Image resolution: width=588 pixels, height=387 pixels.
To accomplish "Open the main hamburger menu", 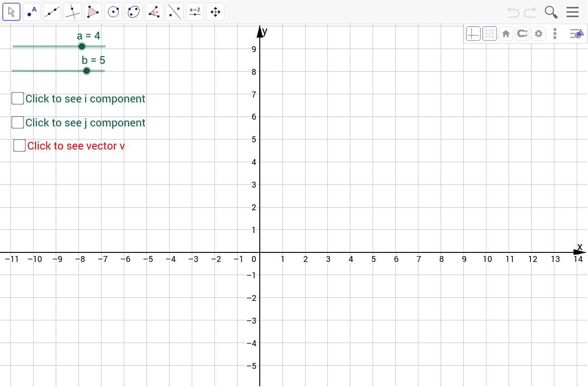I will 573,12.
